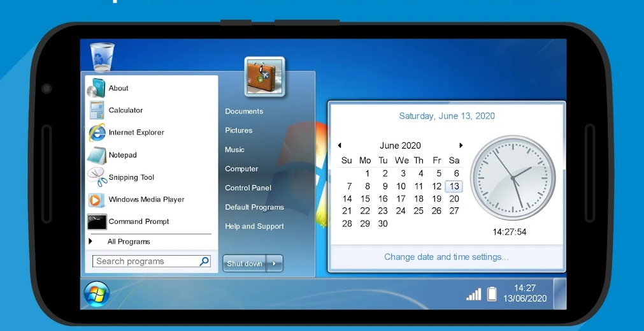
Task: Open Documents from Start menu
Action: [x=244, y=111]
